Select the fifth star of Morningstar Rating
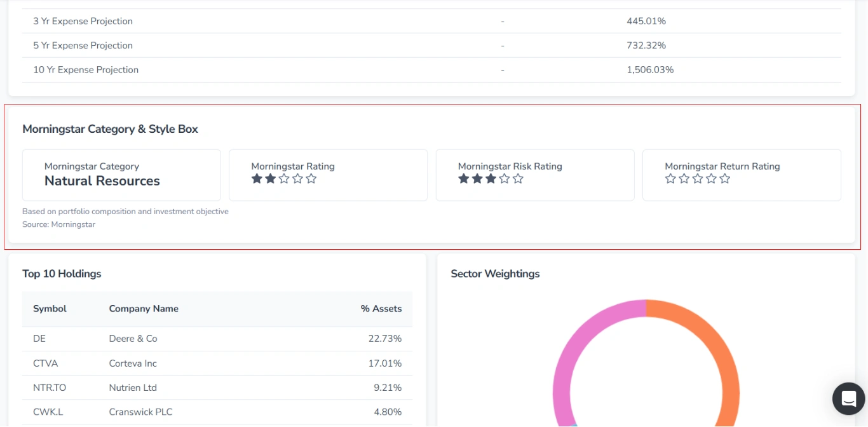Viewport: 868px width, 427px height. (311, 179)
